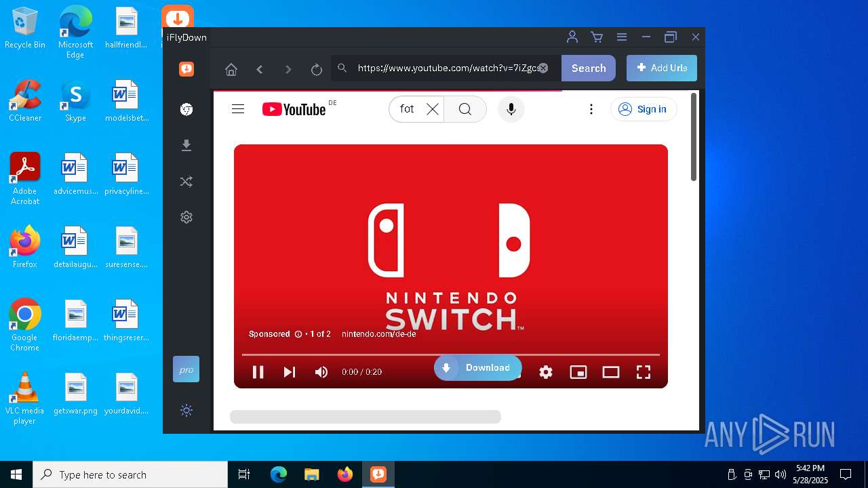Click the YouTube logo
Image resolution: width=868 pixels, height=488 pixels.
click(294, 109)
